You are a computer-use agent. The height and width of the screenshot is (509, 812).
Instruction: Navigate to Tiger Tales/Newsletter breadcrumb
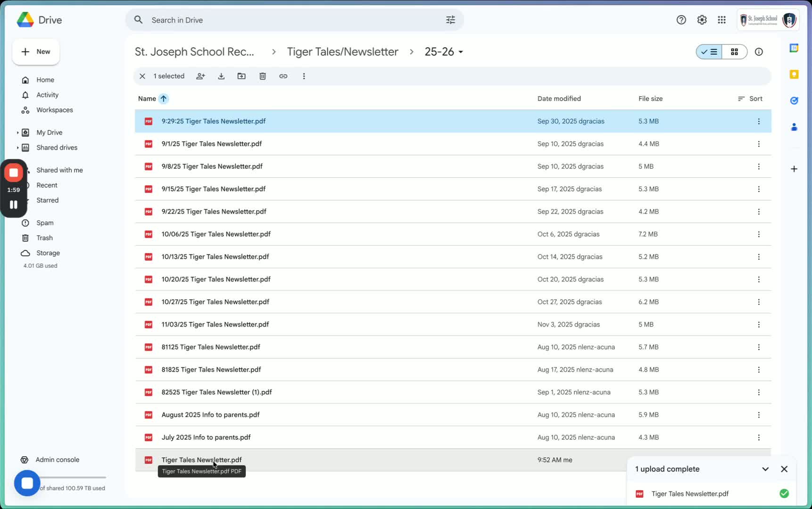pyautogui.click(x=342, y=52)
